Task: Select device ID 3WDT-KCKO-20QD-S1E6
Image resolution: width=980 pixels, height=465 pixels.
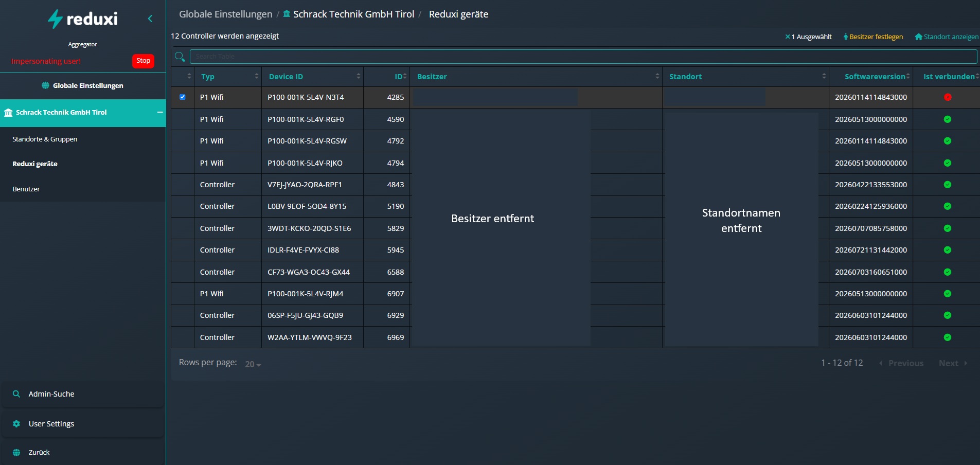Action: coord(309,228)
